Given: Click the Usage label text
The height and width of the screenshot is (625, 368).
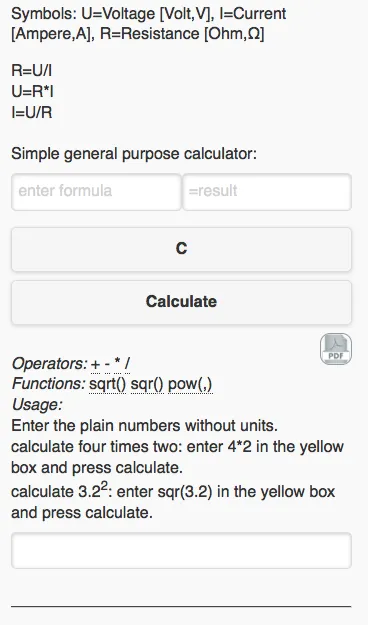Looking at the screenshot, I should (x=37, y=405).
